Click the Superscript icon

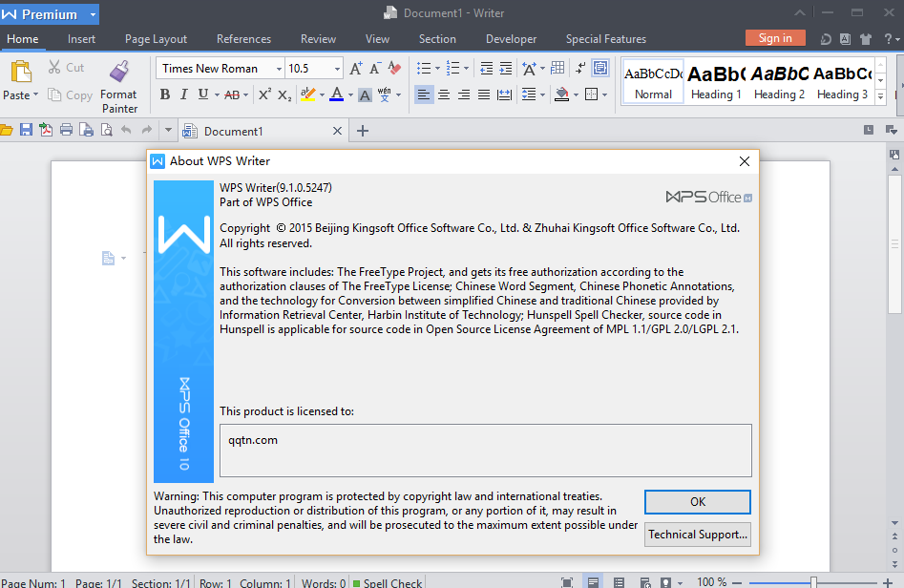click(x=264, y=94)
